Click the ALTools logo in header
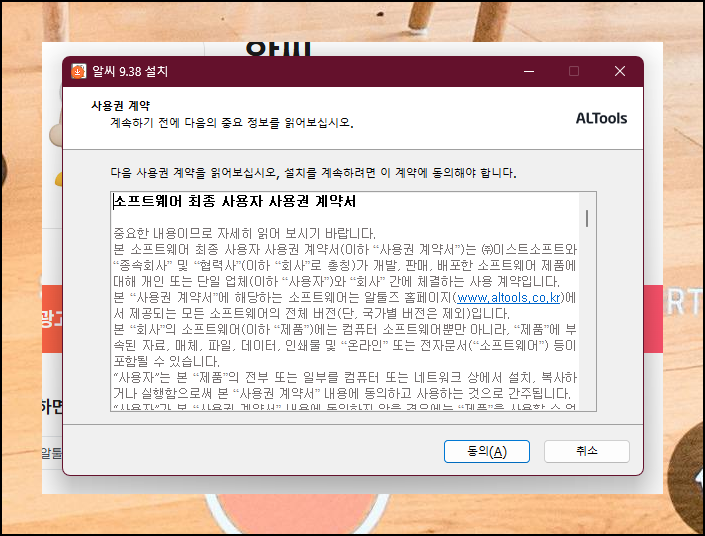705x536 pixels. (x=601, y=118)
